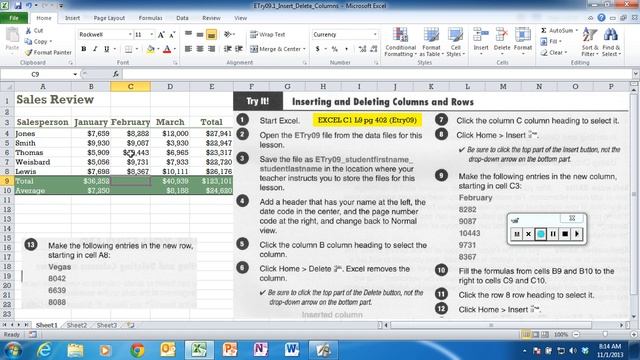Click inside the formula bar input

click(x=378, y=74)
